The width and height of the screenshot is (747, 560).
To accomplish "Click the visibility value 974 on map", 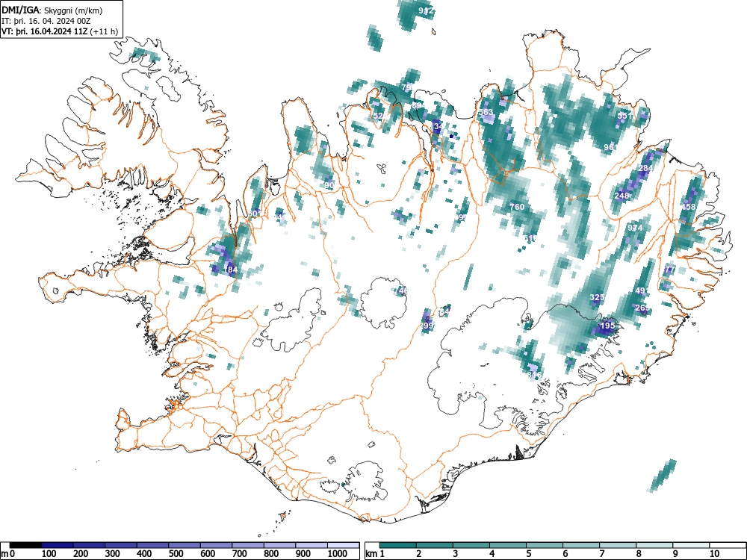I will [635, 228].
